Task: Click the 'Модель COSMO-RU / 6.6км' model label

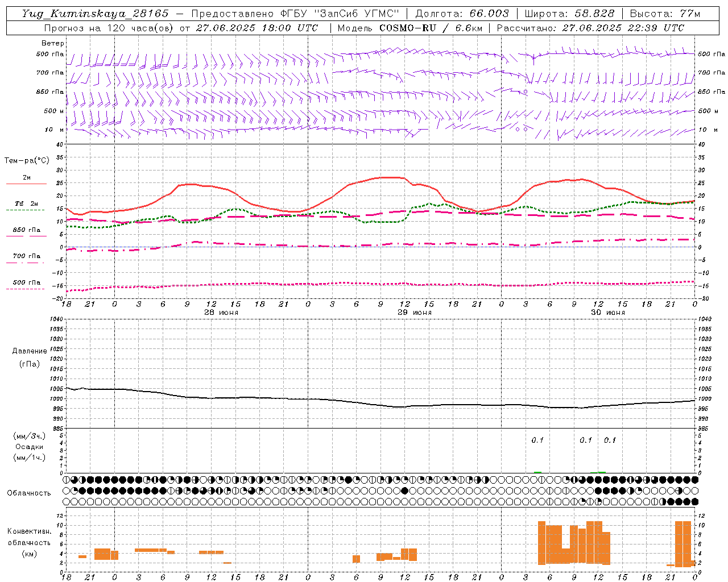Action: point(409,28)
